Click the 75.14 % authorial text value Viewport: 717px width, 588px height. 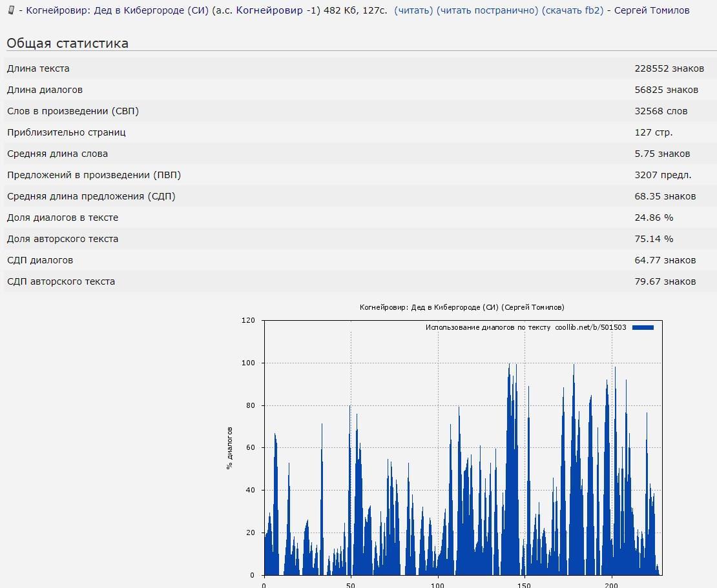tap(654, 239)
